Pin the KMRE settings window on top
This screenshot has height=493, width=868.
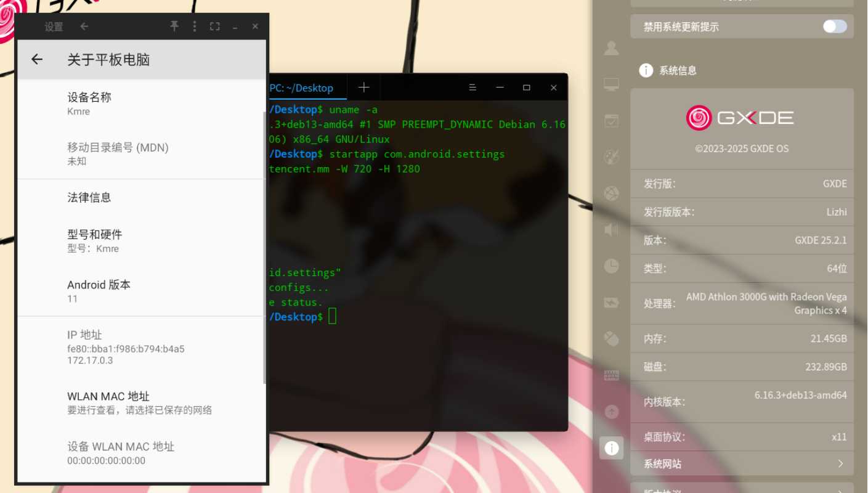coord(174,26)
